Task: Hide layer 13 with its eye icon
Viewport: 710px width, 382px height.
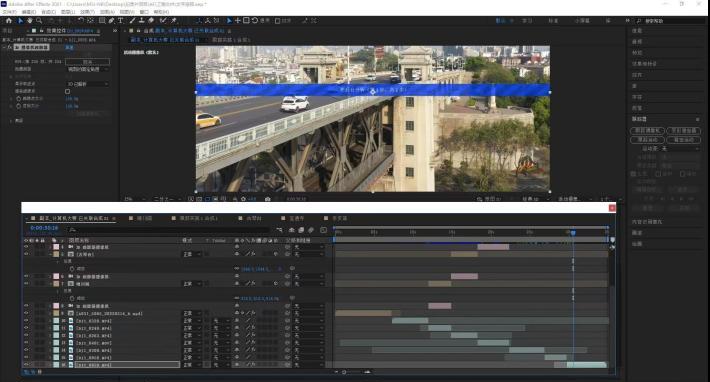Action: [x=26, y=343]
